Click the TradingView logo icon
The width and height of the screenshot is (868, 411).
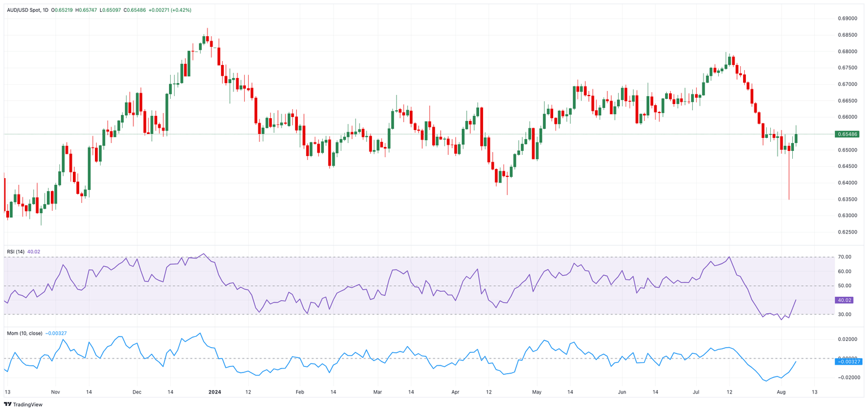pos(7,404)
